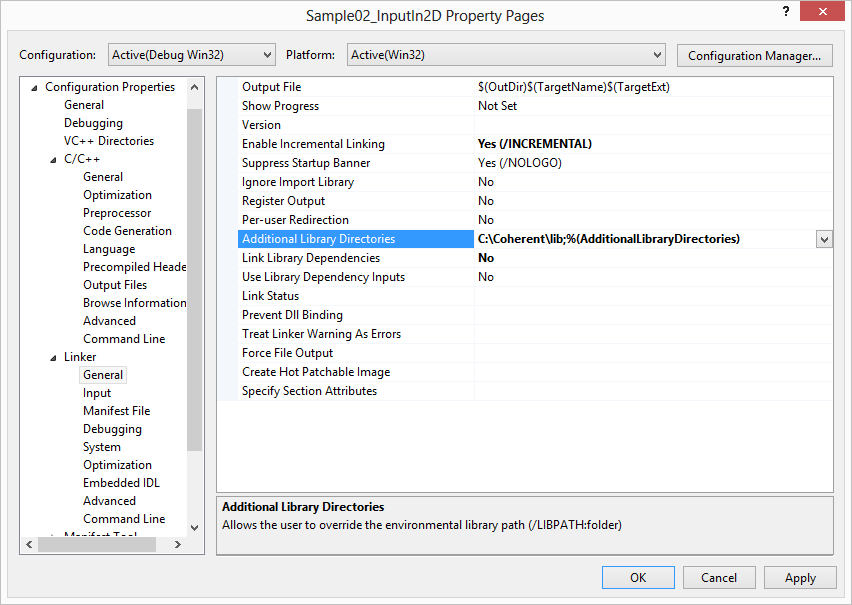Confirm changes with the OK button
The width and height of the screenshot is (852, 605).
[638, 577]
